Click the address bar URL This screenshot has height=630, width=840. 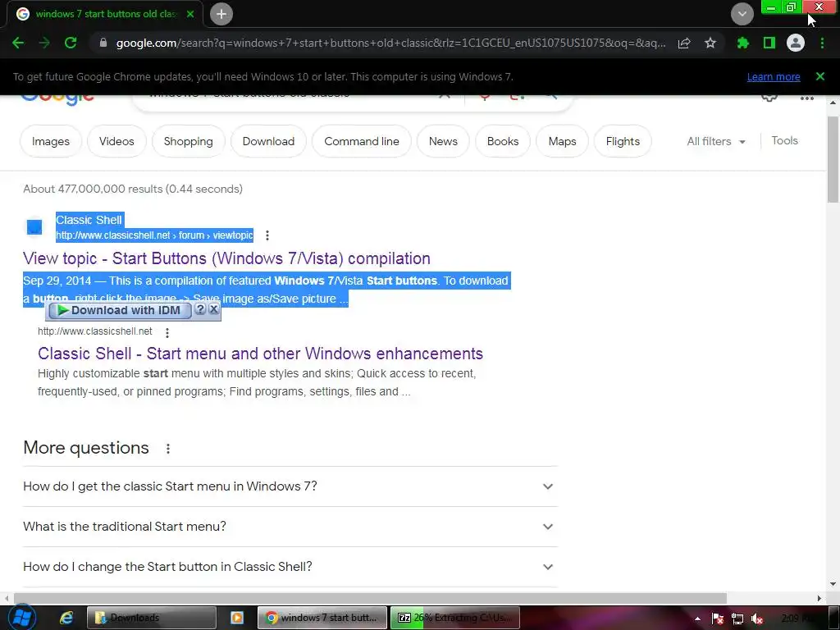point(390,43)
